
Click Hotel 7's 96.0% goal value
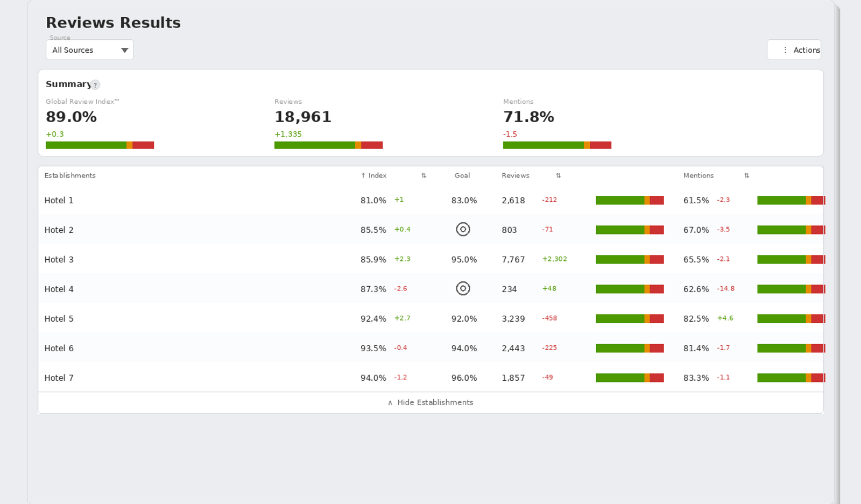464,378
